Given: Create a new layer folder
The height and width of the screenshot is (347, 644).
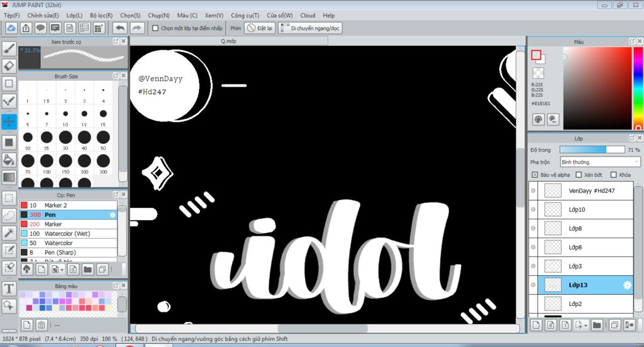Looking at the screenshot, I should pos(597,325).
